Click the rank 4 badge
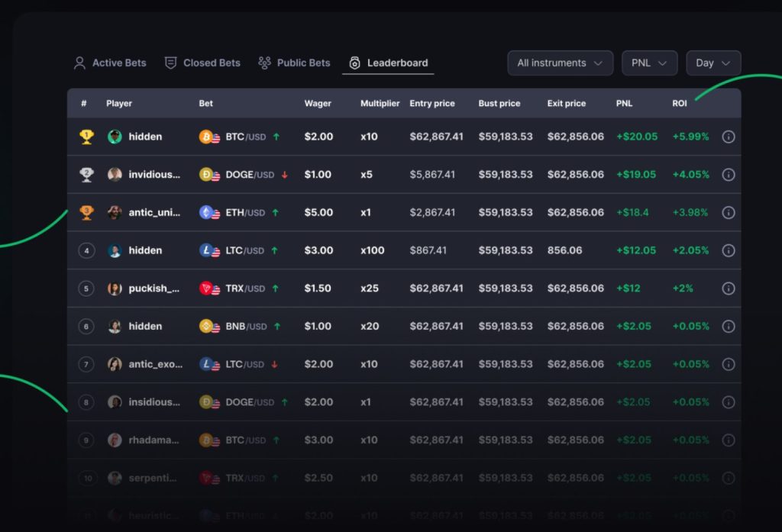The width and height of the screenshot is (782, 532). [86, 250]
